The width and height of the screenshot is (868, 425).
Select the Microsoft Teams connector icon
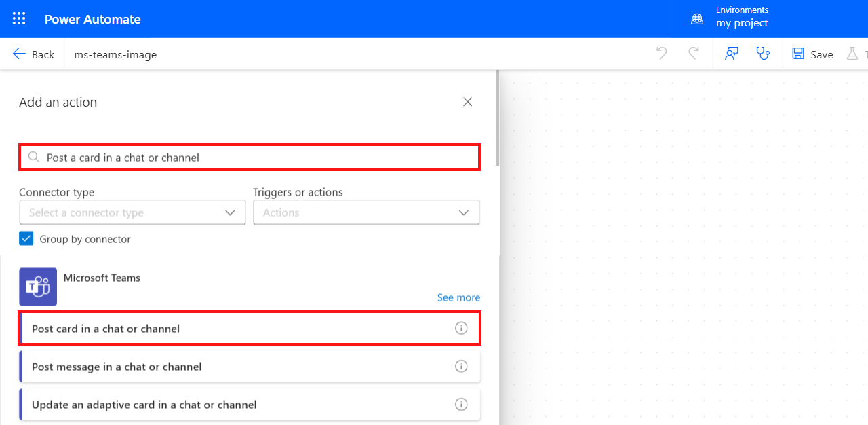click(x=37, y=287)
